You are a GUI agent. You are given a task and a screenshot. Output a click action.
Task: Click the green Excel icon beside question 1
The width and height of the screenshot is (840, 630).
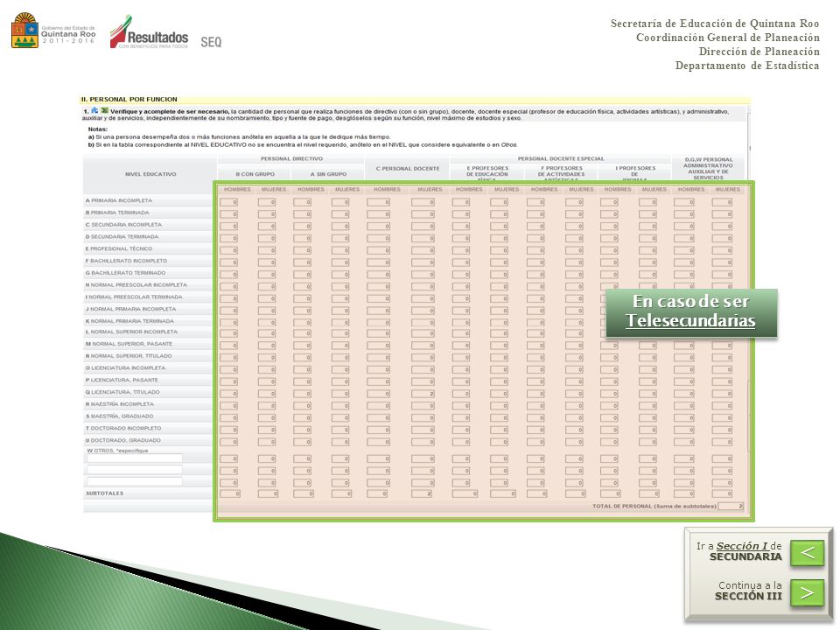(x=104, y=110)
